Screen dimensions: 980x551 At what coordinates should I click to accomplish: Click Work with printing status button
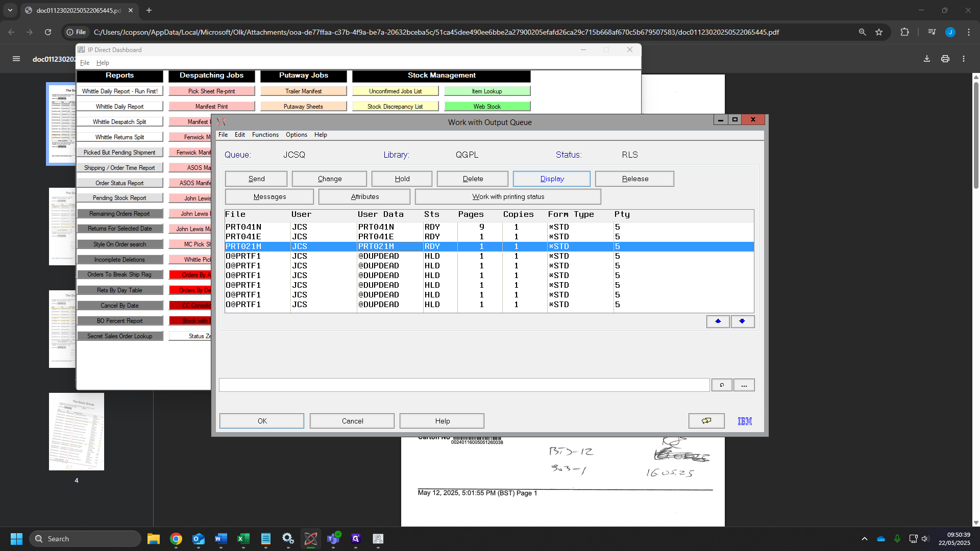pyautogui.click(x=508, y=196)
